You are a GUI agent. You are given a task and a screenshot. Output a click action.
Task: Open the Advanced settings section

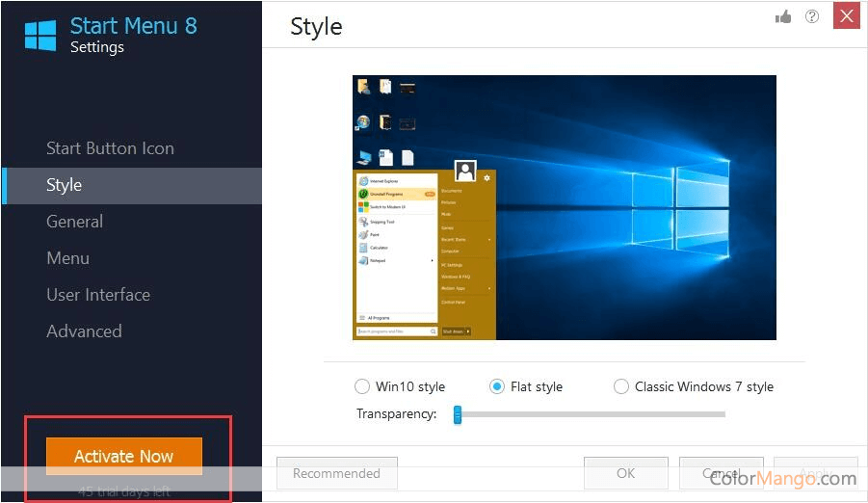(x=84, y=331)
